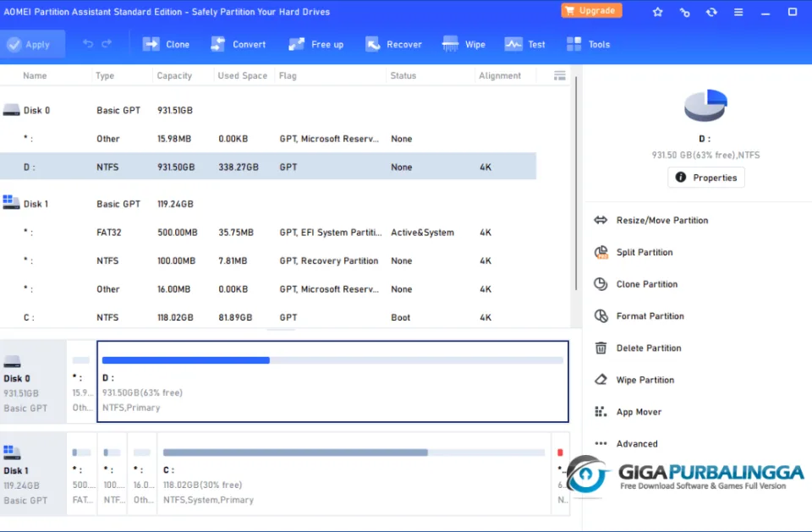Click the Wipe Partition eraser icon
The width and height of the screenshot is (812, 532).
tap(601, 380)
